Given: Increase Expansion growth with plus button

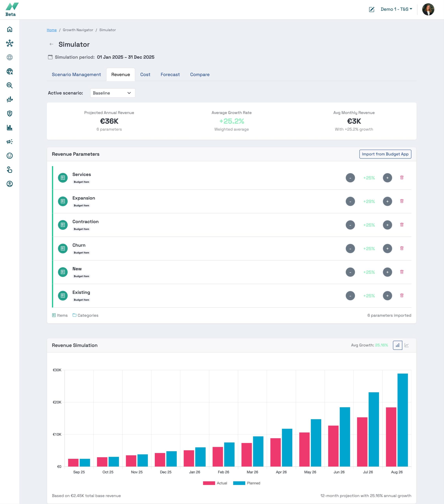Looking at the screenshot, I should point(387,201).
